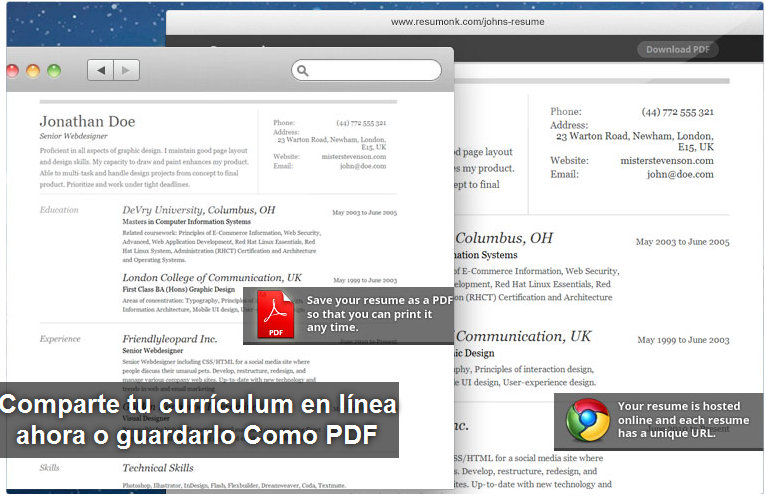Click the Friendlyleopard Inc. experience heading
Image resolution: width=766 pixels, height=500 pixels.
(170, 339)
